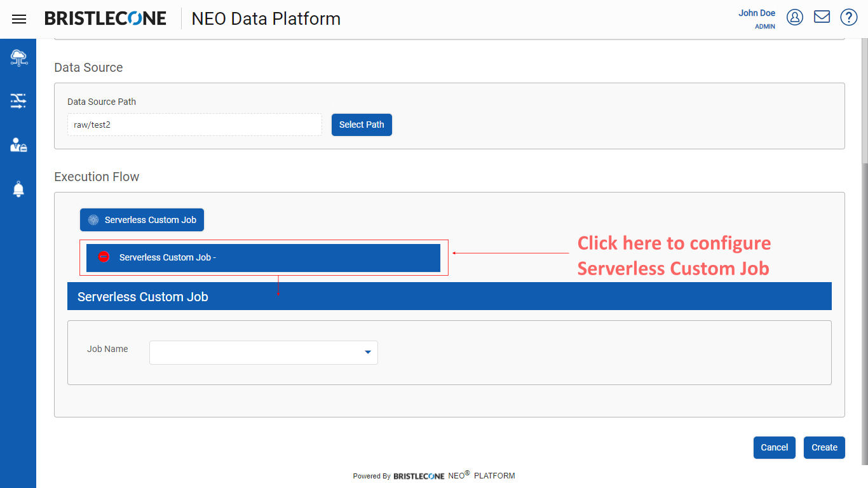
Task: Open the mail envelope icon
Action: (x=822, y=17)
